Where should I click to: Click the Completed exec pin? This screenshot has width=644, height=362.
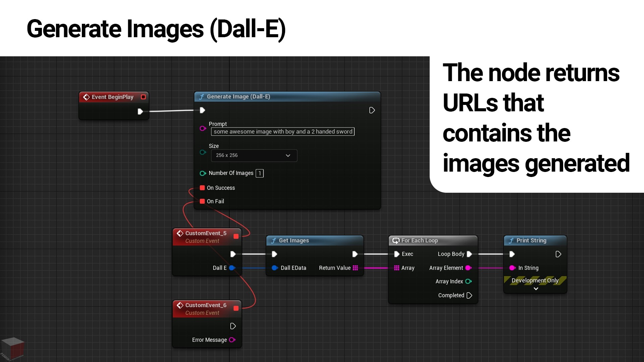(469, 295)
